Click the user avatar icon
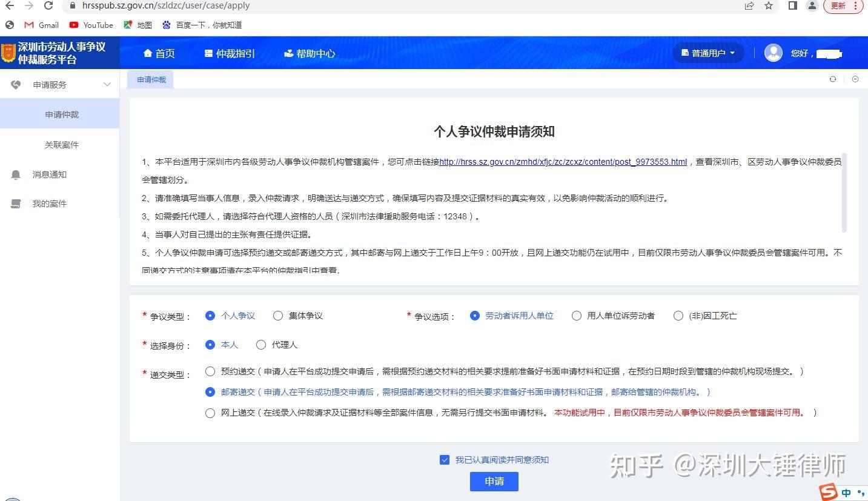This screenshot has width=868, height=501. point(773,53)
